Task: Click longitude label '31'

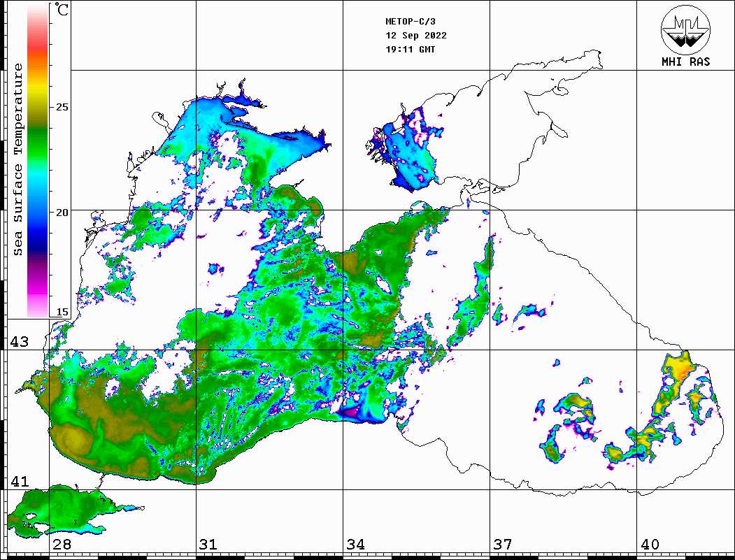Action: click(x=208, y=544)
